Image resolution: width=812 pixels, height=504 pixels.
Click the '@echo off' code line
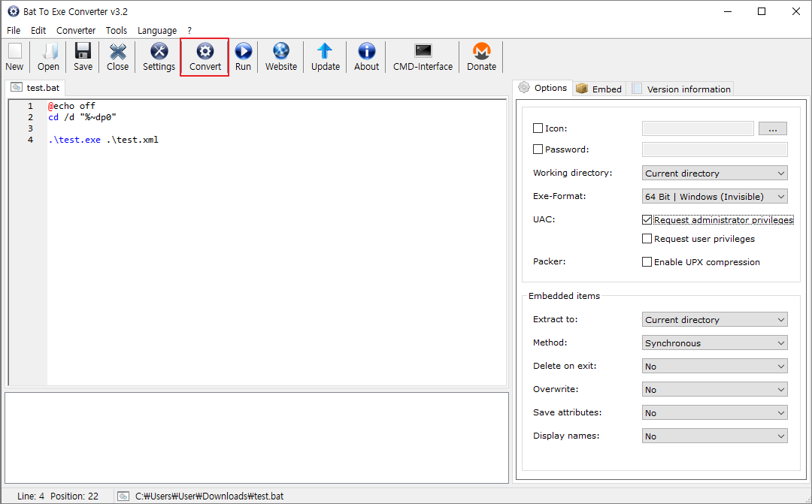tap(72, 106)
